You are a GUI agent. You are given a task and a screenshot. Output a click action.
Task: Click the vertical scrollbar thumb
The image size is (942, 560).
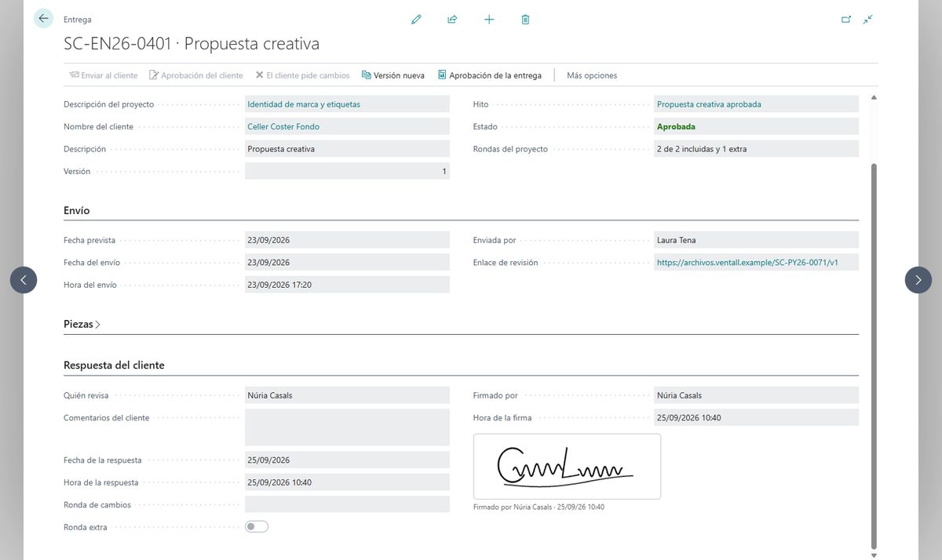point(874,357)
